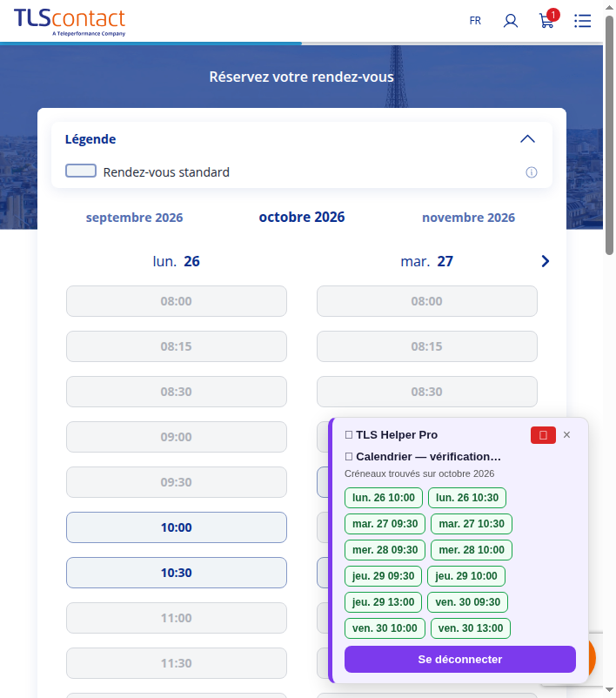Open the hamburger list menu
Image resolution: width=616 pixels, height=698 pixels.
pos(583,21)
